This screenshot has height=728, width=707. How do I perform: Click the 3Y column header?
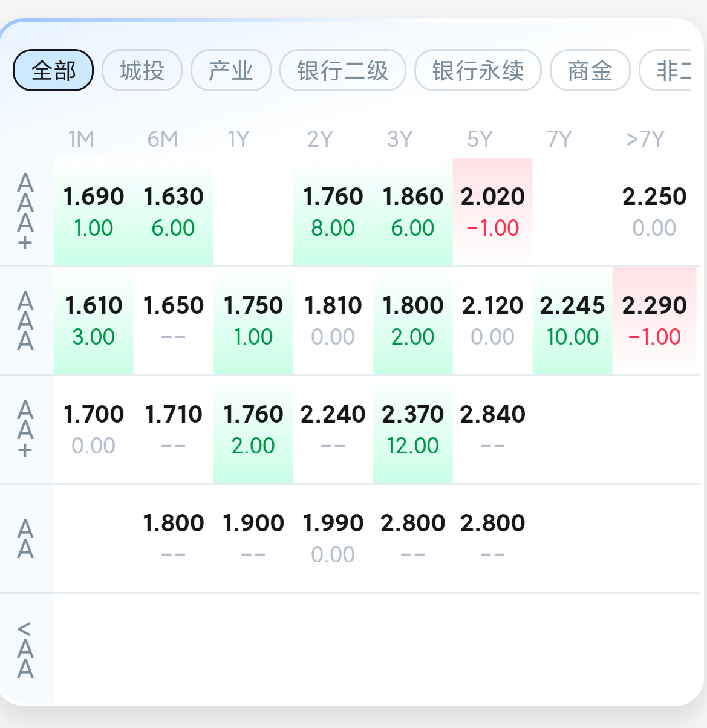click(400, 140)
